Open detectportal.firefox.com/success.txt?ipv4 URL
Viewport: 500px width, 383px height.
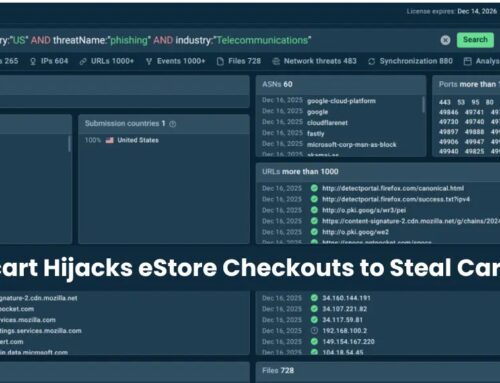coord(396,199)
